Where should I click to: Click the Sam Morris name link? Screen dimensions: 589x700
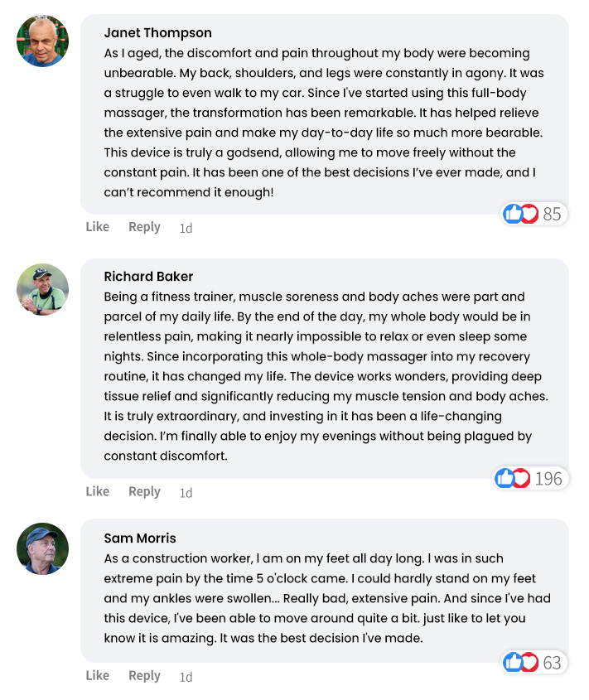pyautogui.click(x=140, y=538)
